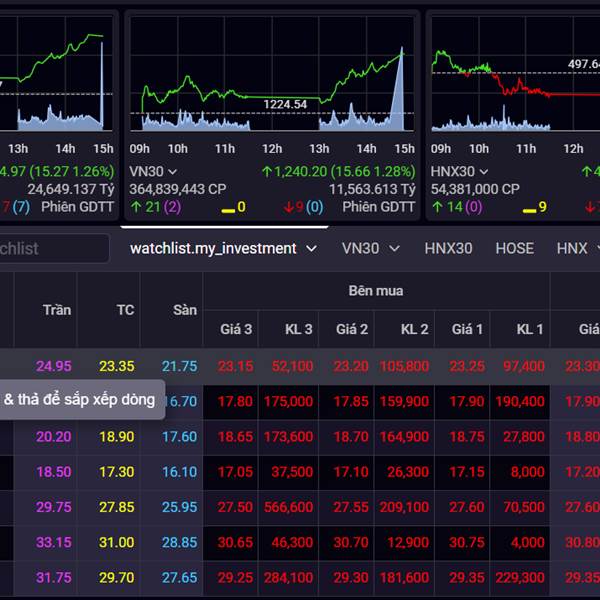Click VN30 volume 364,839,443 CP
The image size is (600, 600).
click(178, 189)
